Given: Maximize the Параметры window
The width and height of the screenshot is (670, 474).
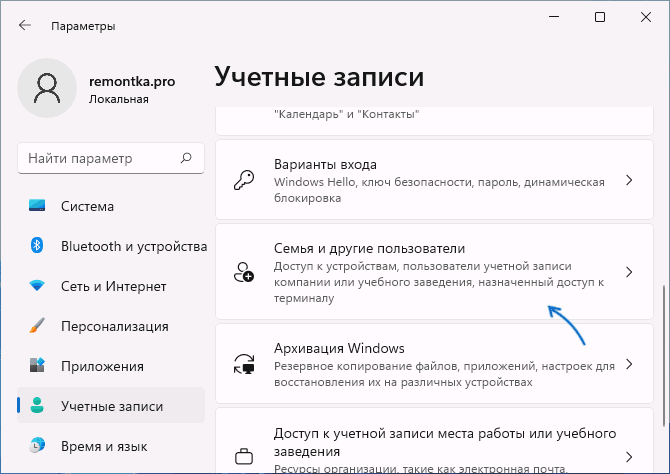Looking at the screenshot, I should coord(600,17).
